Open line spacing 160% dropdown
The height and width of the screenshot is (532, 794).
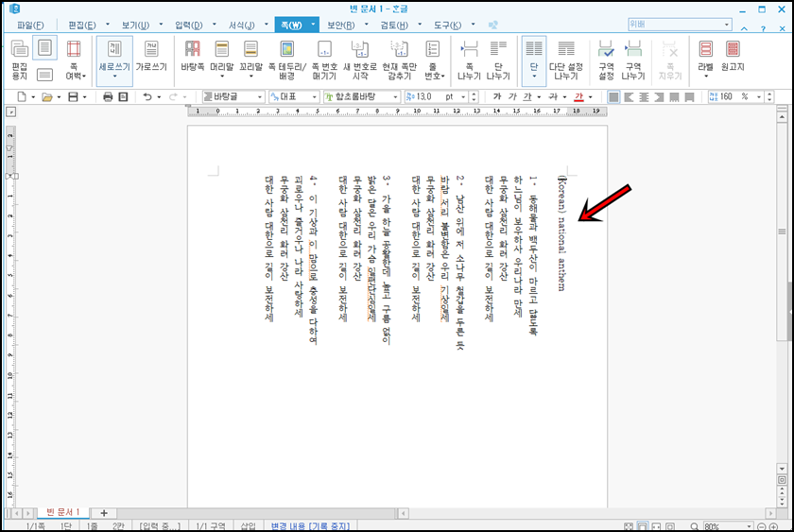click(759, 96)
